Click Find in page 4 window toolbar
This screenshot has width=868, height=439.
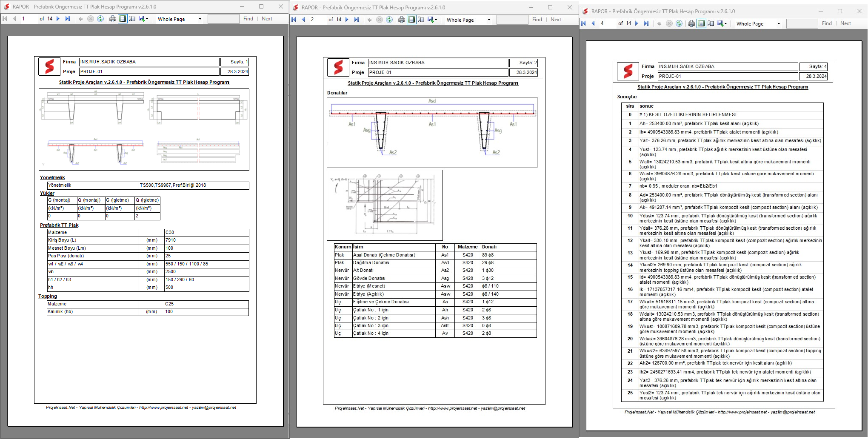(827, 23)
